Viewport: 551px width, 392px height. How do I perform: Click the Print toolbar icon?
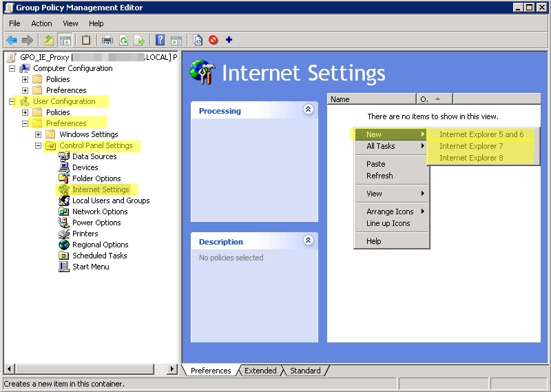(x=107, y=40)
